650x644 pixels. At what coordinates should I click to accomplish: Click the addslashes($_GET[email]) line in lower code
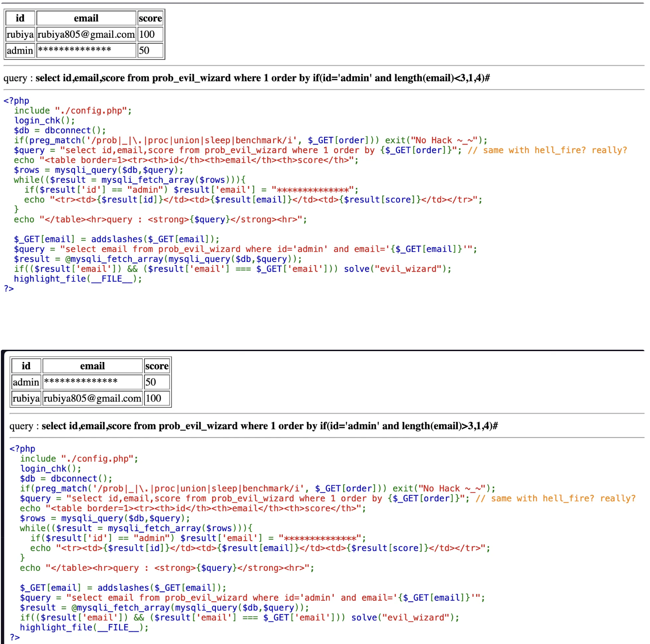coord(123,588)
